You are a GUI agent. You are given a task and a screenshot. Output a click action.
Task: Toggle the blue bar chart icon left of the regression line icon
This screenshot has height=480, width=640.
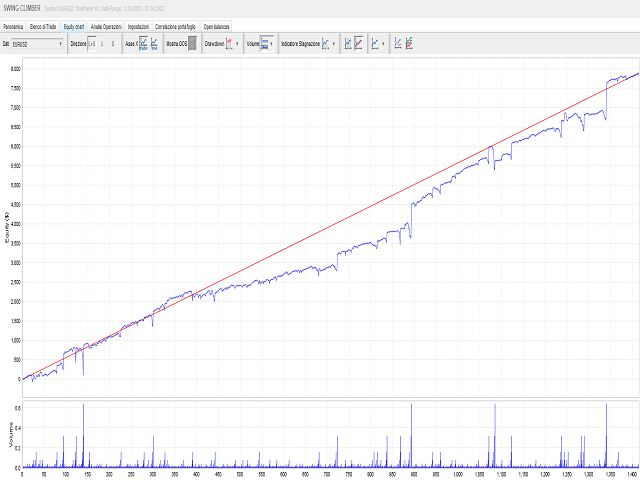348,44
